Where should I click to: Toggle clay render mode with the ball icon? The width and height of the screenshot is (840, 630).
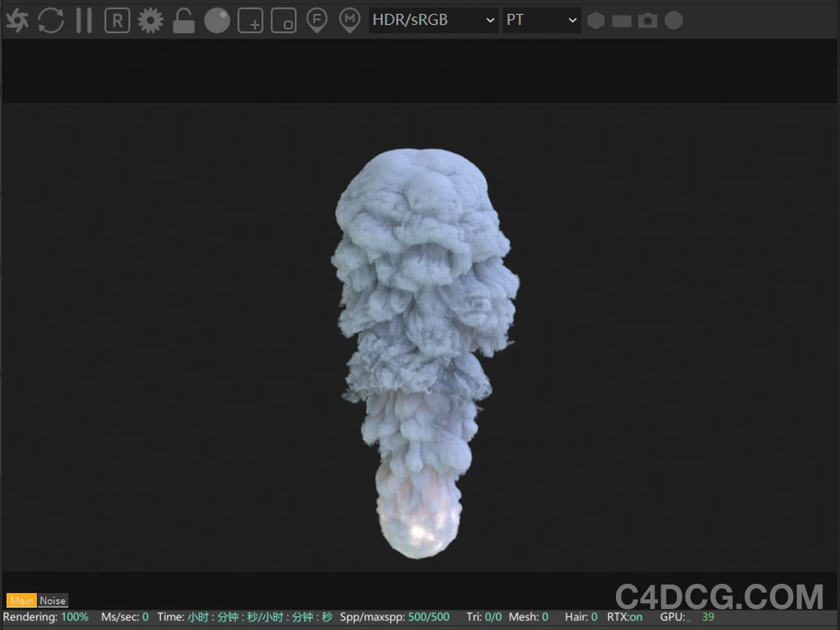point(216,20)
